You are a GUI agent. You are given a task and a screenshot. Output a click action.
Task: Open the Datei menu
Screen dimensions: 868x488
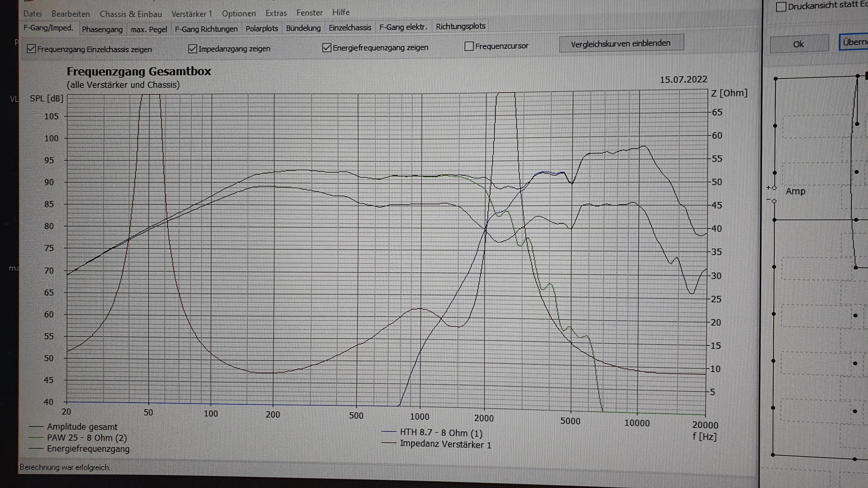click(33, 14)
